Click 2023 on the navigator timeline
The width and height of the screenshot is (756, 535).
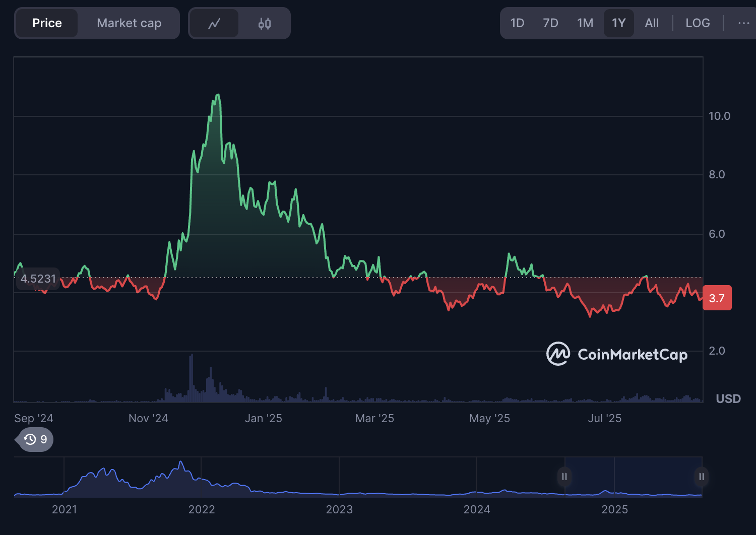(339, 510)
